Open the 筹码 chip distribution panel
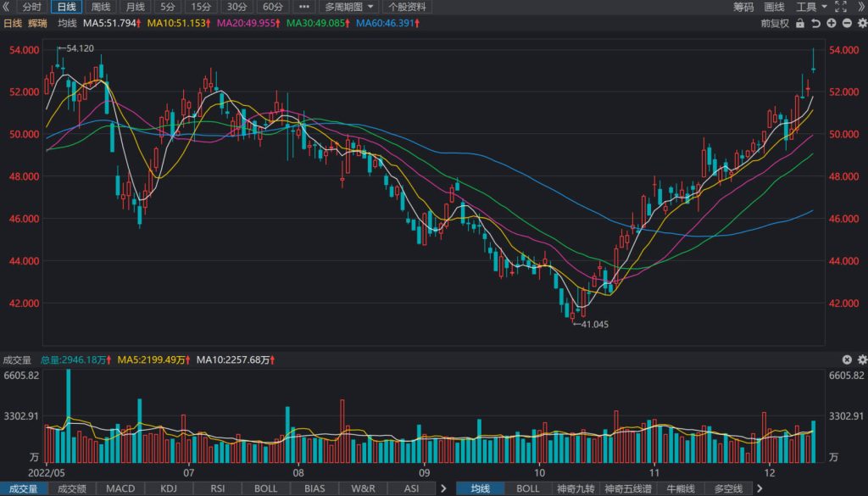This screenshot has width=868, height=496. (743, 7)
